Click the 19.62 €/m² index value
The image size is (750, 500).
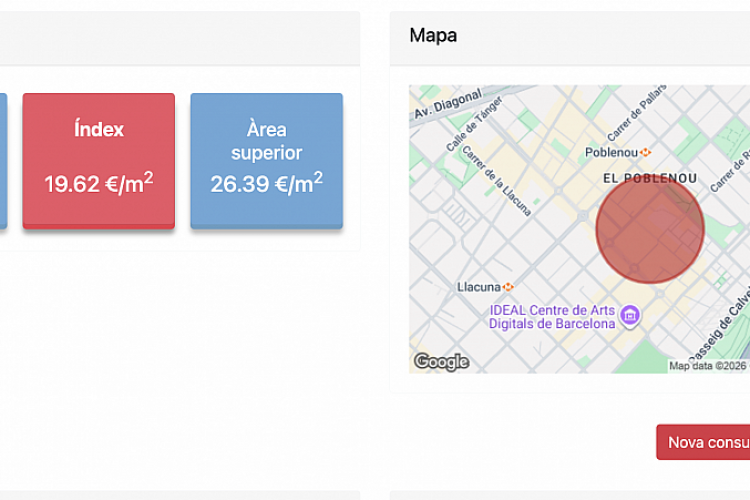98,184
